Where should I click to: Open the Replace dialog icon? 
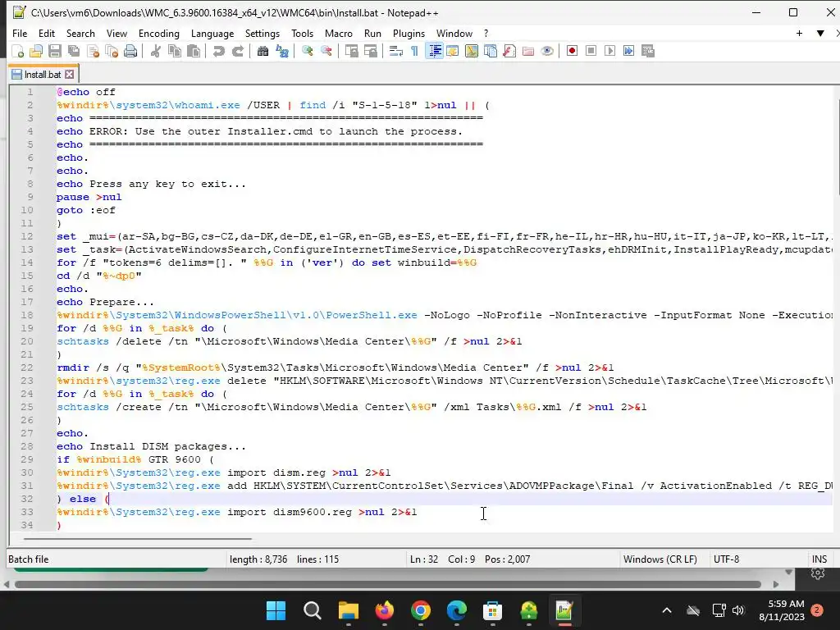click(282, 51)
